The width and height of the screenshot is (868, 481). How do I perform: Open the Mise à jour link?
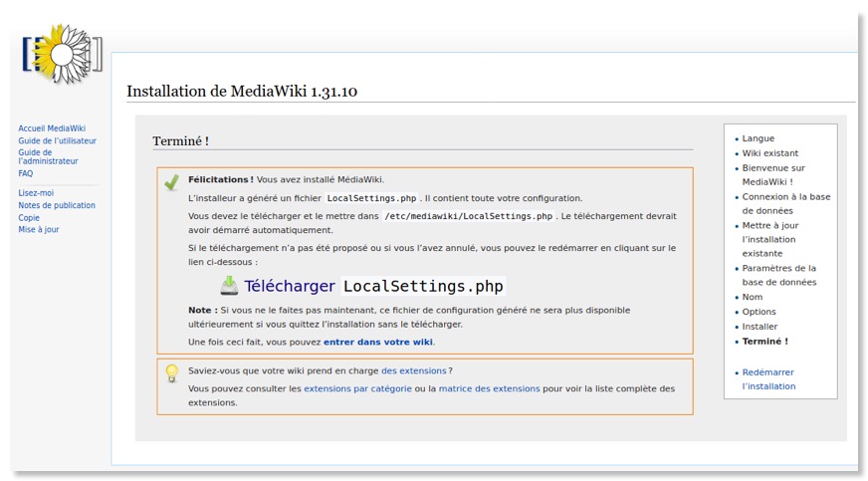pos(38,229)
